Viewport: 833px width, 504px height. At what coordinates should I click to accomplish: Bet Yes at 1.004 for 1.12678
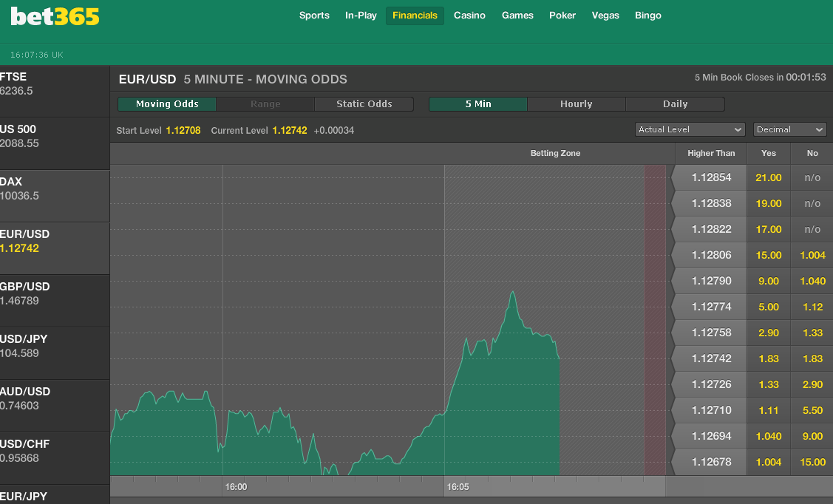click(x=768, y=462)
